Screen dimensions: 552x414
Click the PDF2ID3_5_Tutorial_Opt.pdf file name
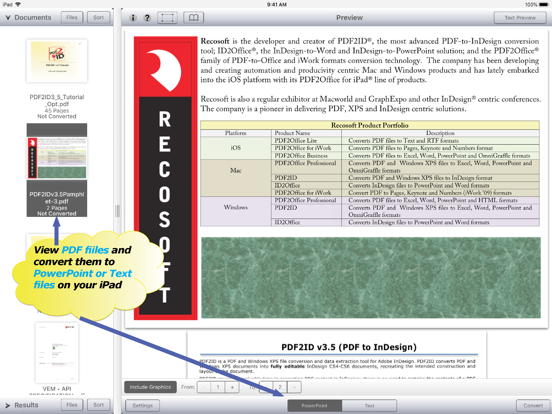coord(57,100)
